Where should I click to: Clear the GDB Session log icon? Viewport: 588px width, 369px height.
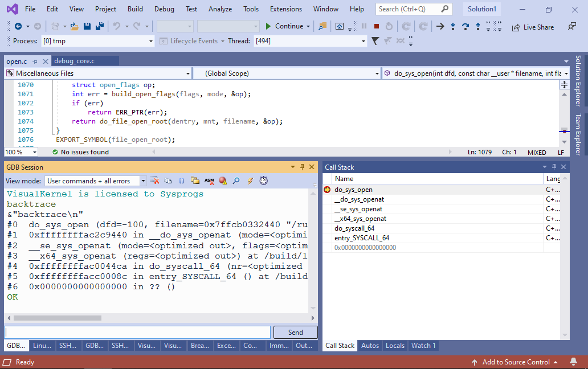(154, 181)
